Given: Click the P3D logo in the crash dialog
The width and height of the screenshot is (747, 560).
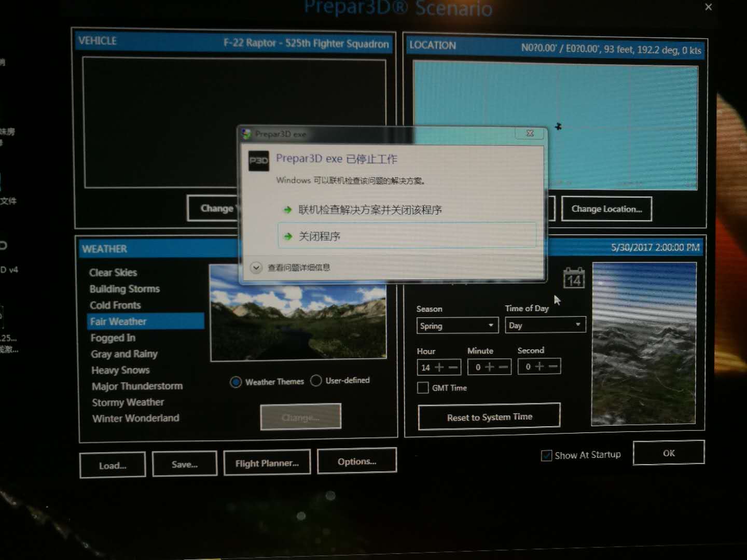Looking at the screenshot, I should tap(258, 161).
